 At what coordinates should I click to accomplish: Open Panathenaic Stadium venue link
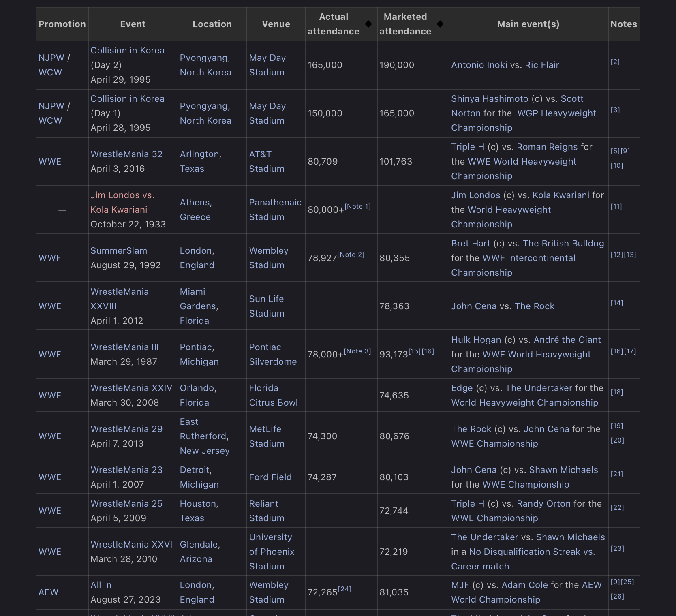[275, 210]
